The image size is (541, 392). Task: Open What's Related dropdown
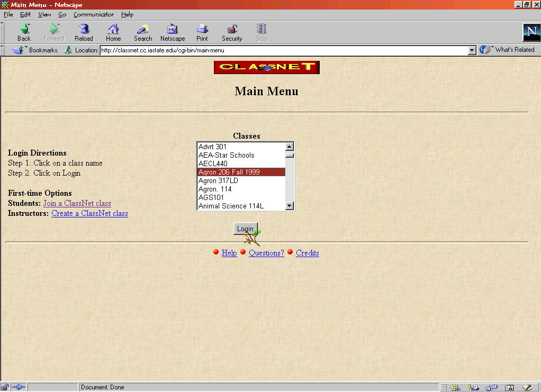pos(508,50)
